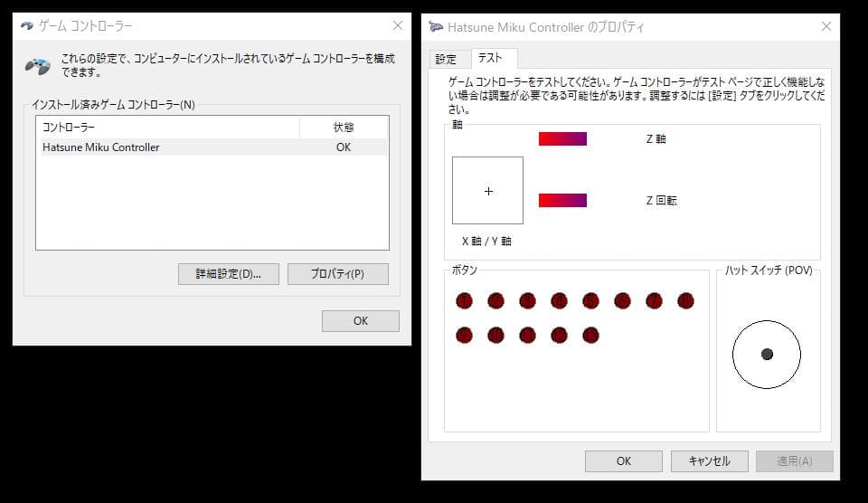Viewport: 868px width, 503px height.
Task: Click the POV hat switch center dot
Action: [767, 354]
